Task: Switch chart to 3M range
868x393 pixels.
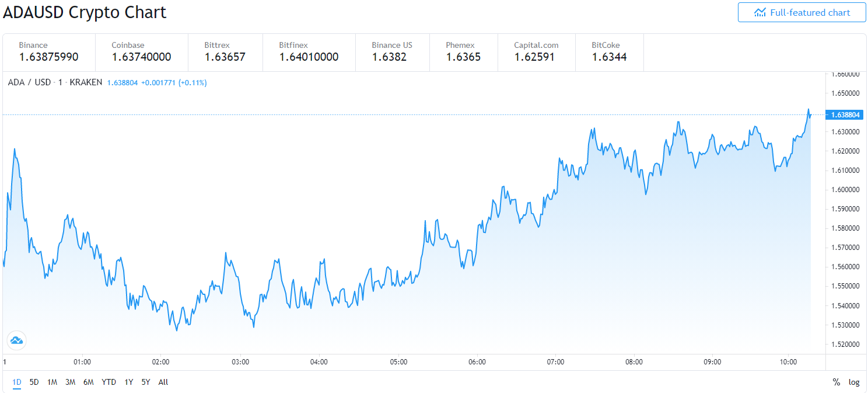Action: pos(70,382)
